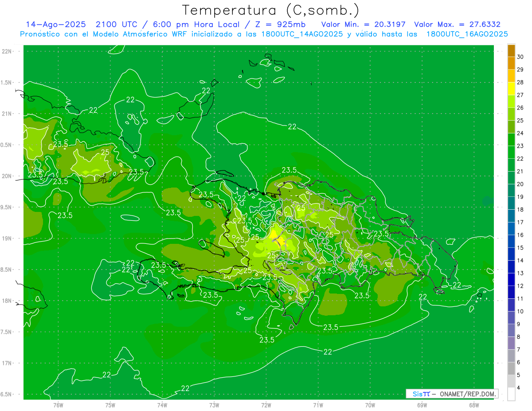Click the 'ONAMET/REP.DOM.' credit box
Image resolution: width=532 pixels, height=411 pixels.
452,394
